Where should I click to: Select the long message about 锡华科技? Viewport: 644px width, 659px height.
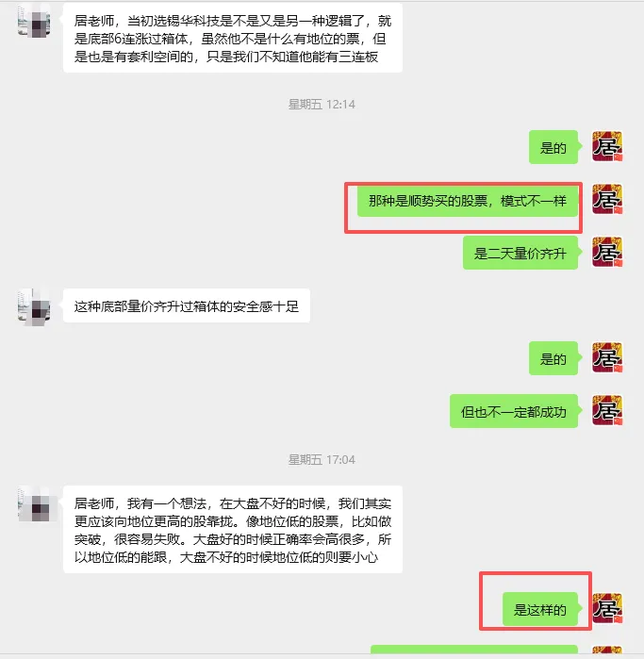[x=233, y=39]
